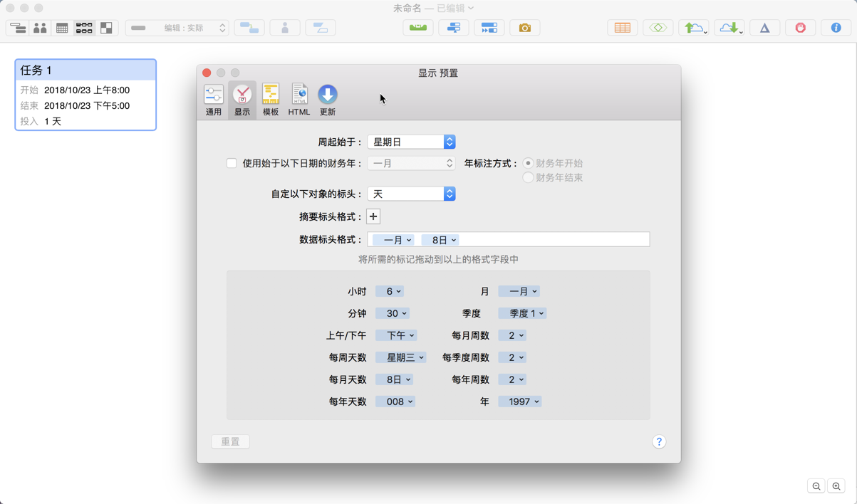Enable 使用始于以下日期的财务年 checkbox

(232, 163)
